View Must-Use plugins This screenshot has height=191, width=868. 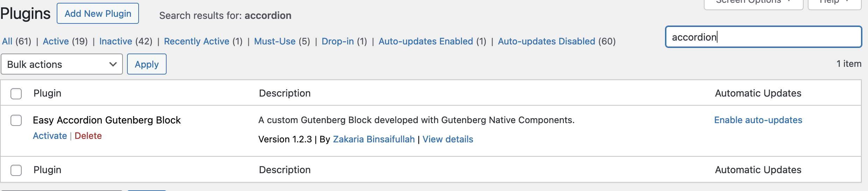(275, 41)
